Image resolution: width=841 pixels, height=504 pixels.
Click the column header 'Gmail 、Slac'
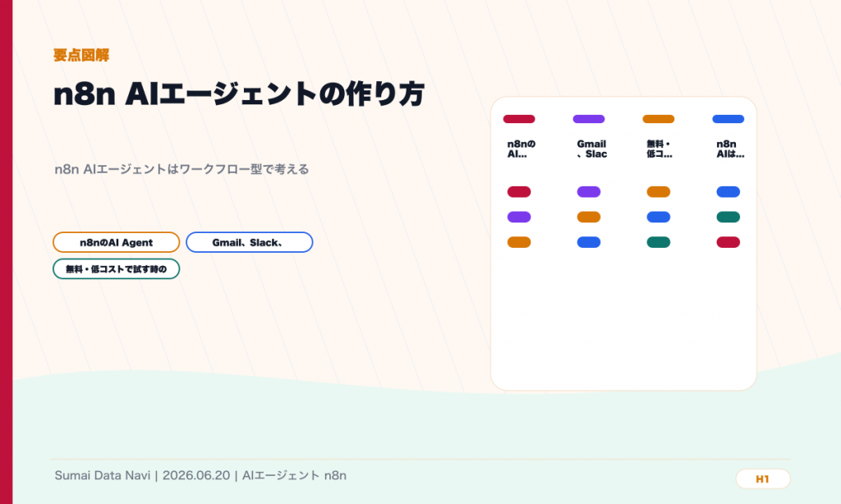pos(591,149)
